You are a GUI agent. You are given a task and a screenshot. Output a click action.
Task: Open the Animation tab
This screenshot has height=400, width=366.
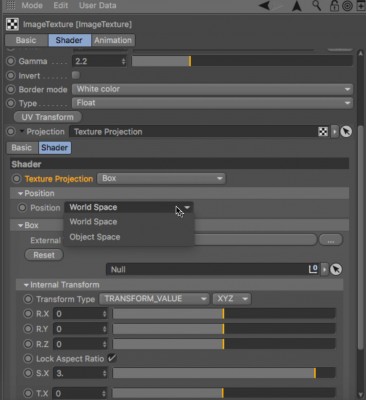(x=113, y=40)
